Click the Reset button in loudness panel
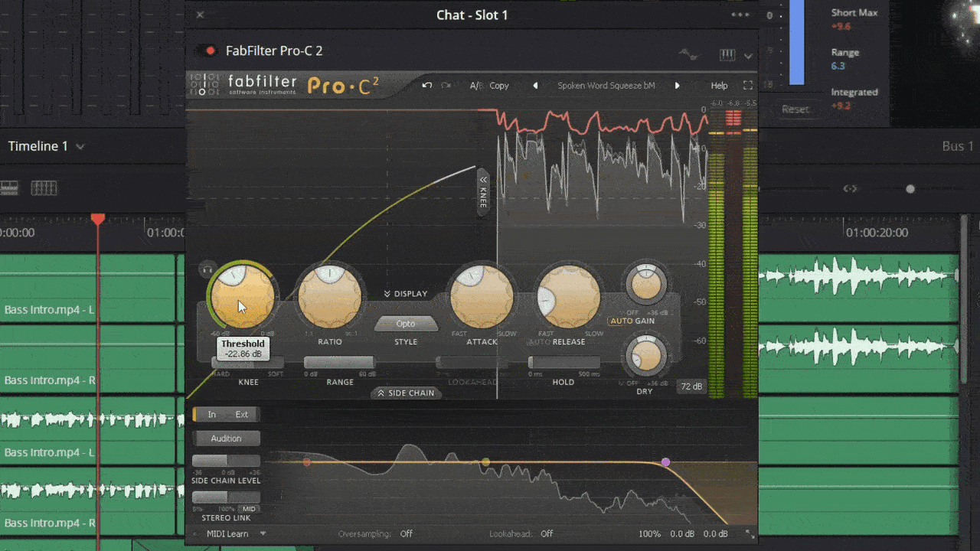 pos(795,109)
